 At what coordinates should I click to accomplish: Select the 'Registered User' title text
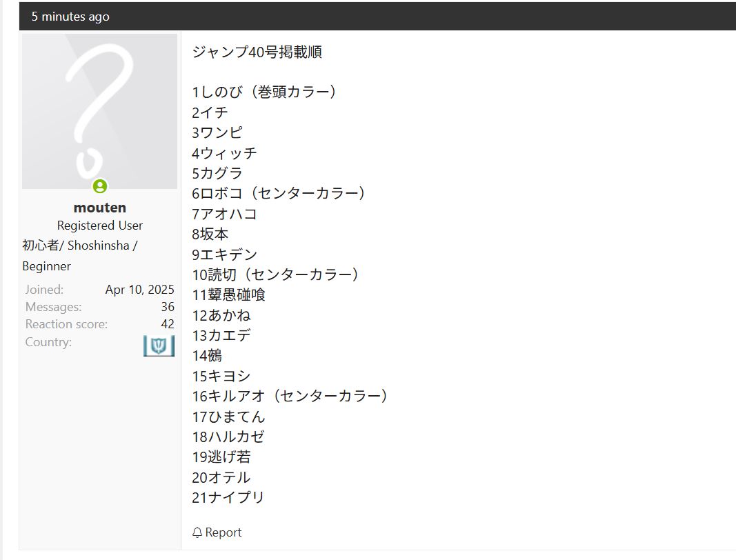tap(100, 226)
